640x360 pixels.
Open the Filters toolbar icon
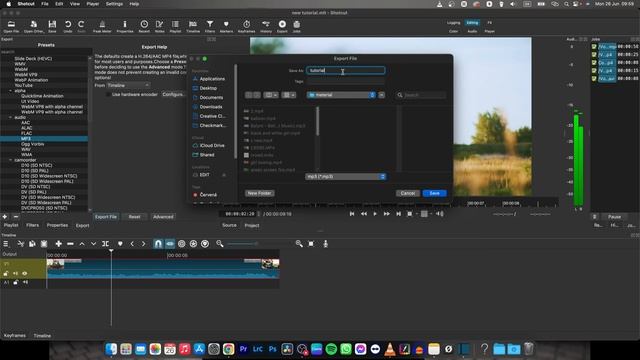[x=210, y=27]
